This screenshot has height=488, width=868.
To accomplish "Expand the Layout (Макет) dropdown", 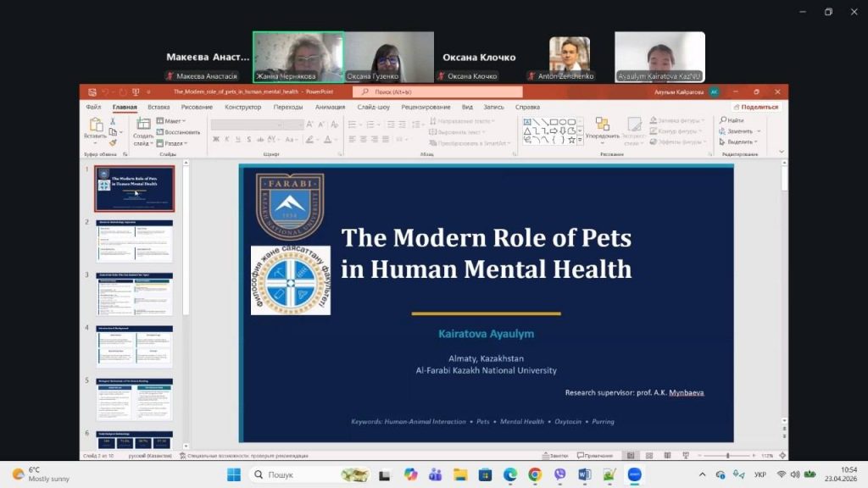I will pos(172,121).
